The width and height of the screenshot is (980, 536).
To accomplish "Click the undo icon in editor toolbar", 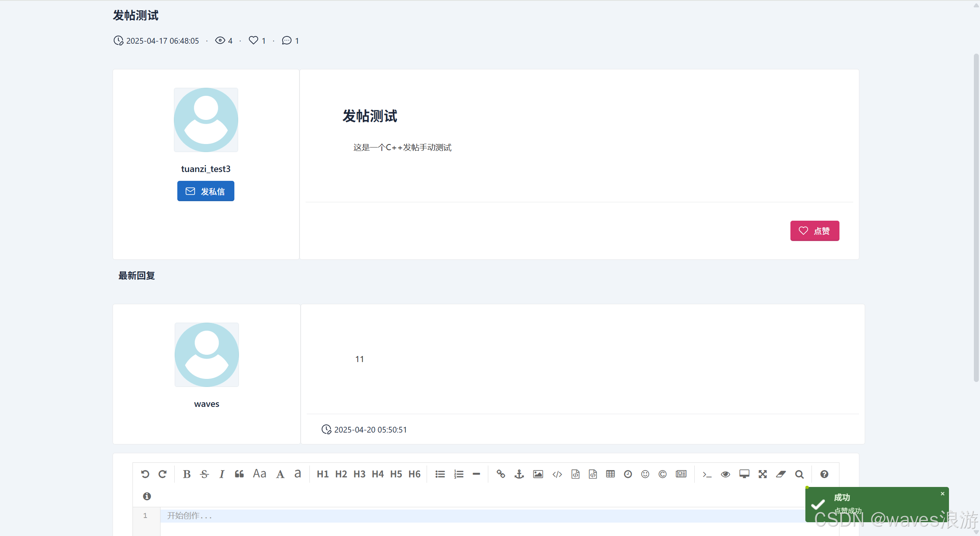I will point(145,474).
